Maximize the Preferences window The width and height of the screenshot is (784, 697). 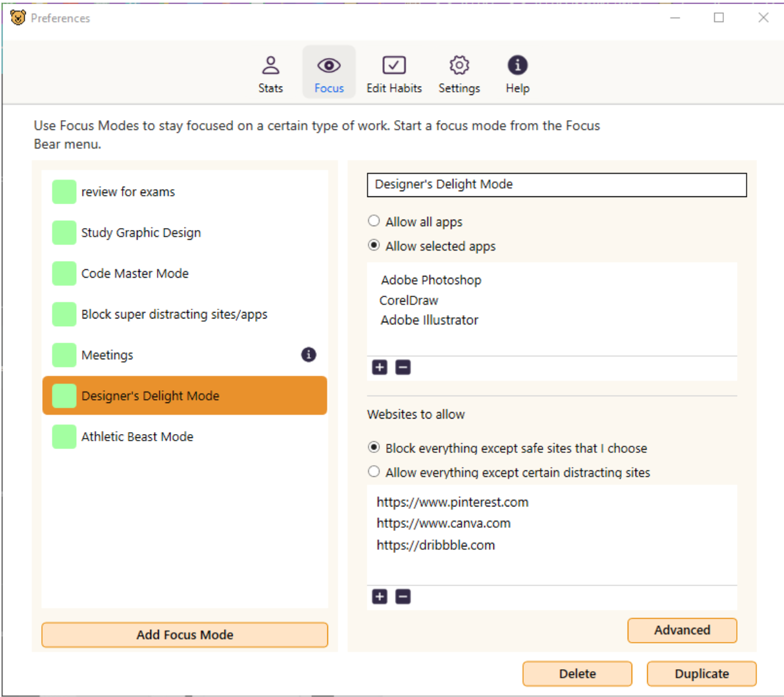tap(719, 17)
